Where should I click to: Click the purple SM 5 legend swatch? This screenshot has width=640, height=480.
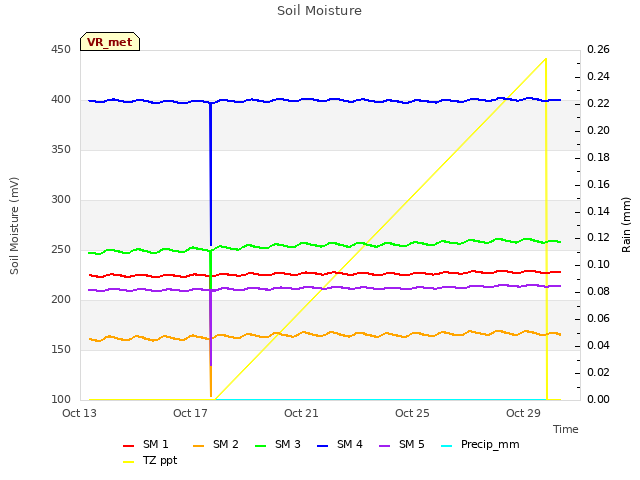(x=384, y=446)
